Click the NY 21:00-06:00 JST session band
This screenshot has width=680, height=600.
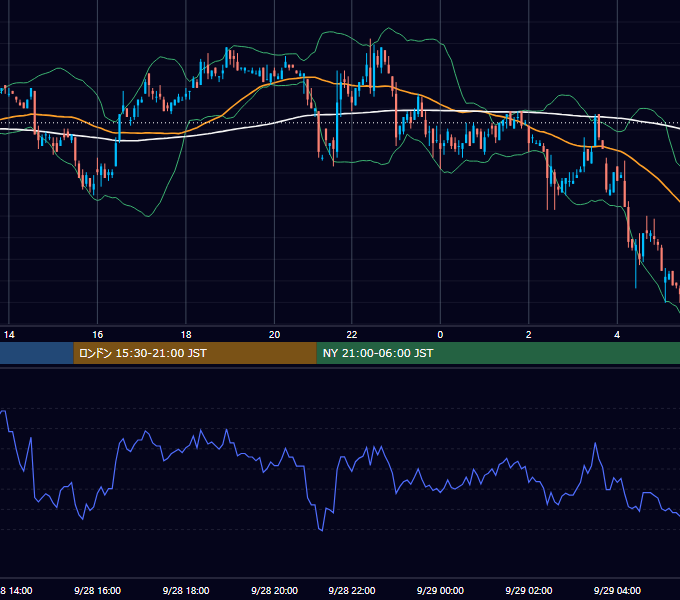point(498,353)
